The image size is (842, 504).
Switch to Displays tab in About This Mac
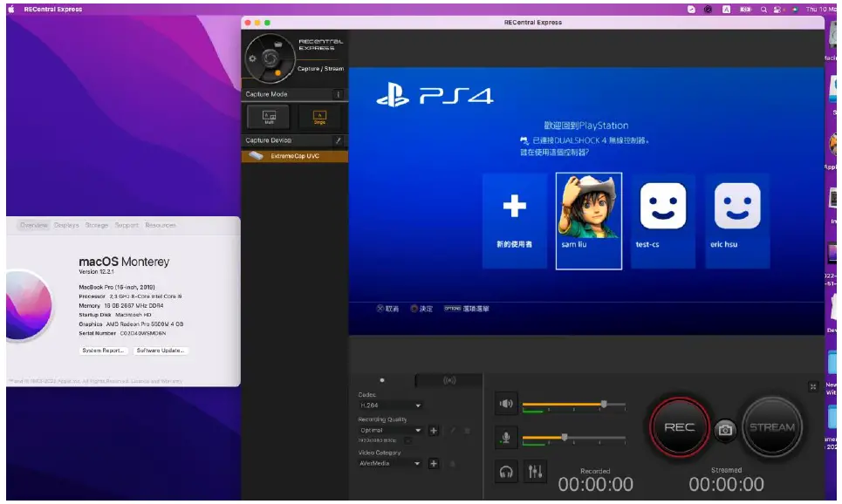(66, 226)
